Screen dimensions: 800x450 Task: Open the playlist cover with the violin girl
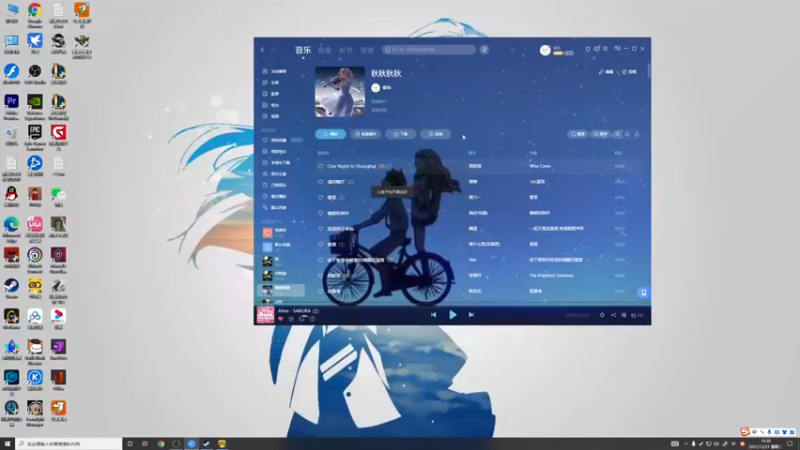click(340, 92)
